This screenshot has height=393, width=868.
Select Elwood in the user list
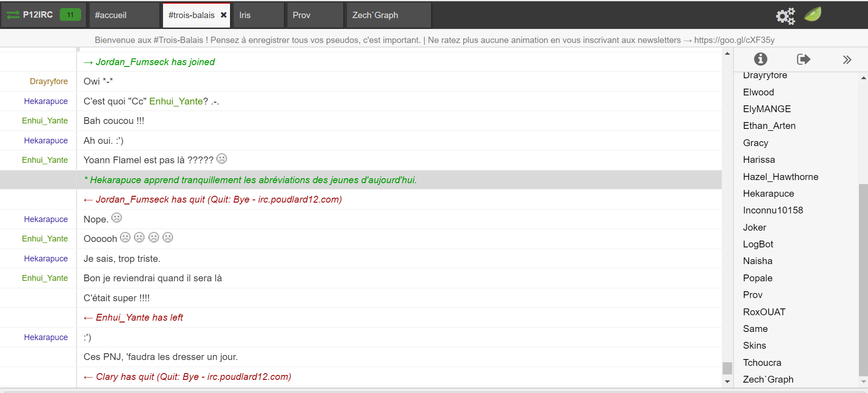[x=758, y=92]
